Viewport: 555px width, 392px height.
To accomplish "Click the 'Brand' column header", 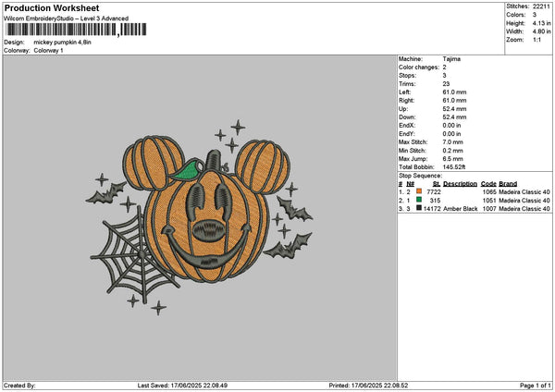I will point(508,184).
